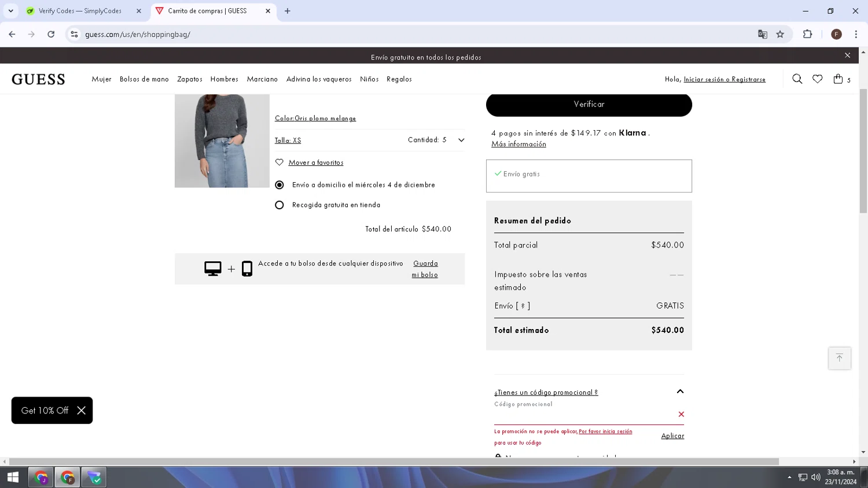Click the Guarda mi bolso link

[x=425, y=269]
